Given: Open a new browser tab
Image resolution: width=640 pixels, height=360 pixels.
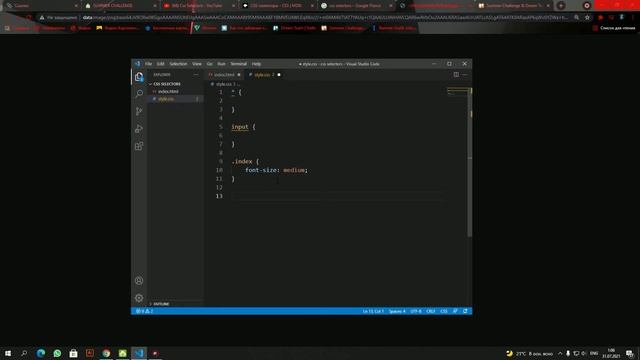Looking at the screenshot, I should pyautogui.click(x=561, y=6).
